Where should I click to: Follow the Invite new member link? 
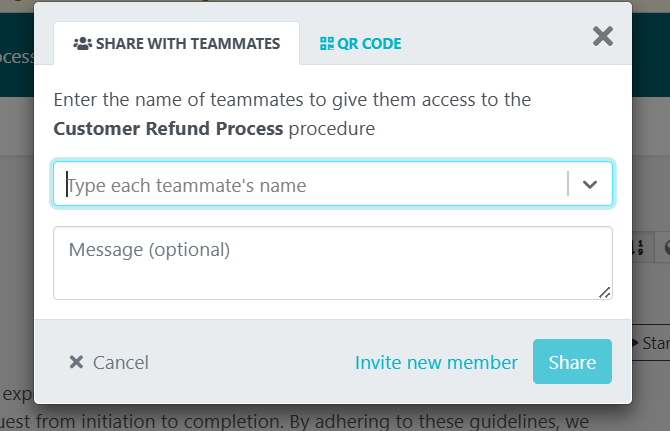436,363
